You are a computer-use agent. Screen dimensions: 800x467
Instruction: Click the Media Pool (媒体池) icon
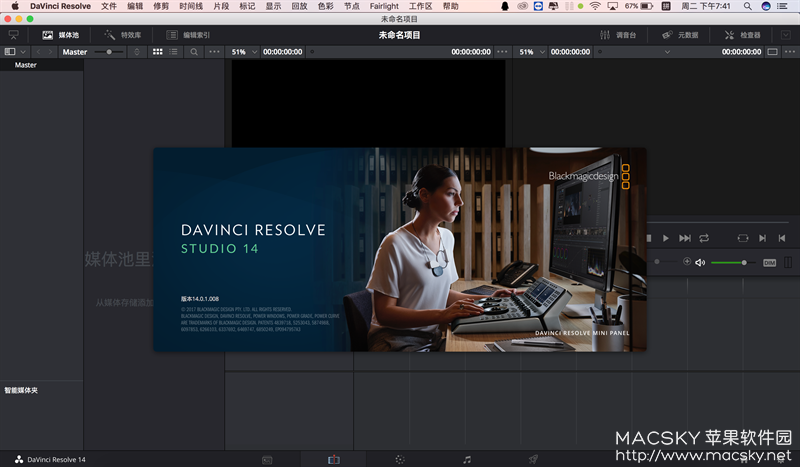[47, 35]
